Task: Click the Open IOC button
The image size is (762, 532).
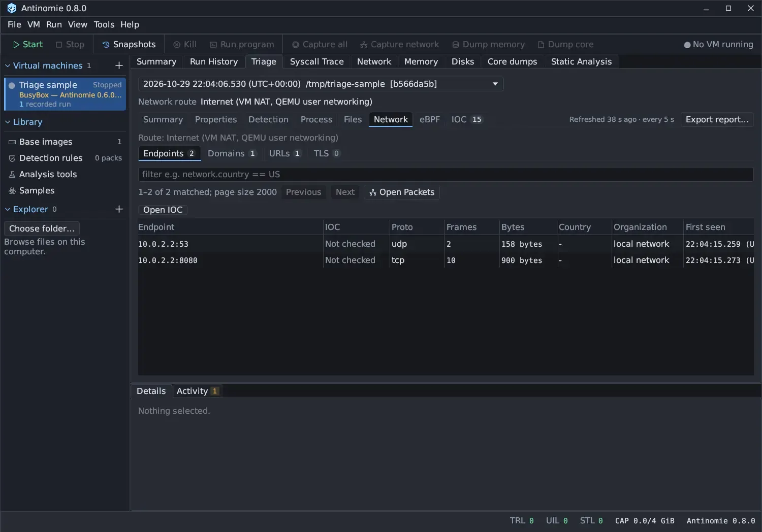Action: (x=163, y=210)
